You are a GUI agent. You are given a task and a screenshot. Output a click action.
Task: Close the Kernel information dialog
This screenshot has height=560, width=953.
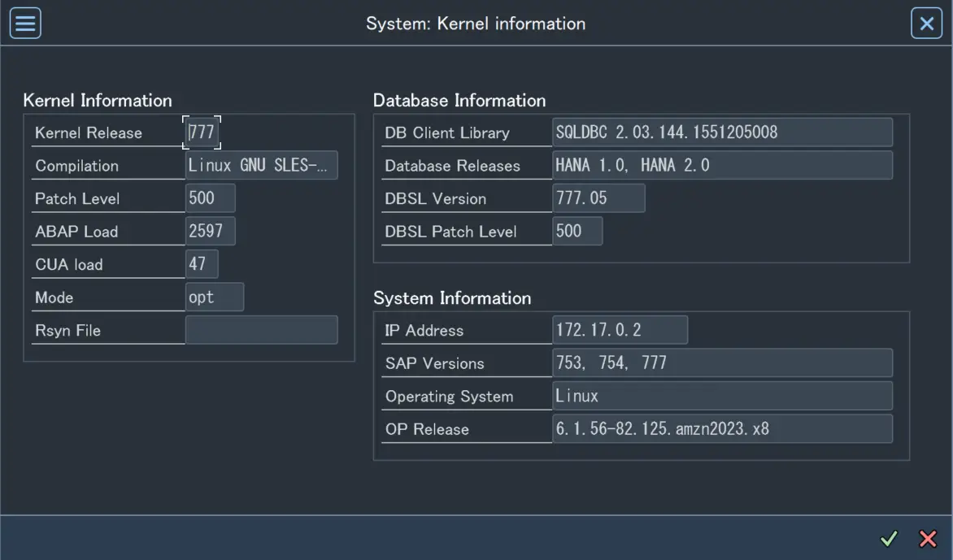[x=926, y=23]
